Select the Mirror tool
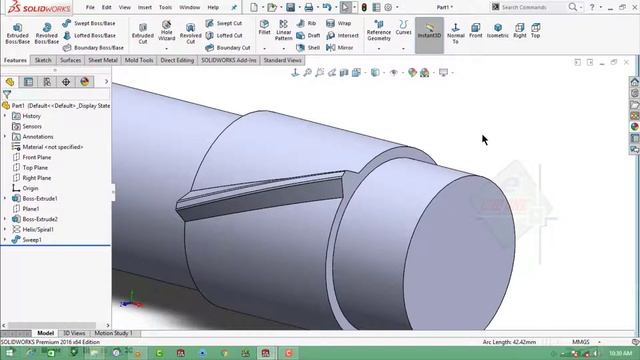The height and width of the screenshot is (360, 640). tap(340, 48)
